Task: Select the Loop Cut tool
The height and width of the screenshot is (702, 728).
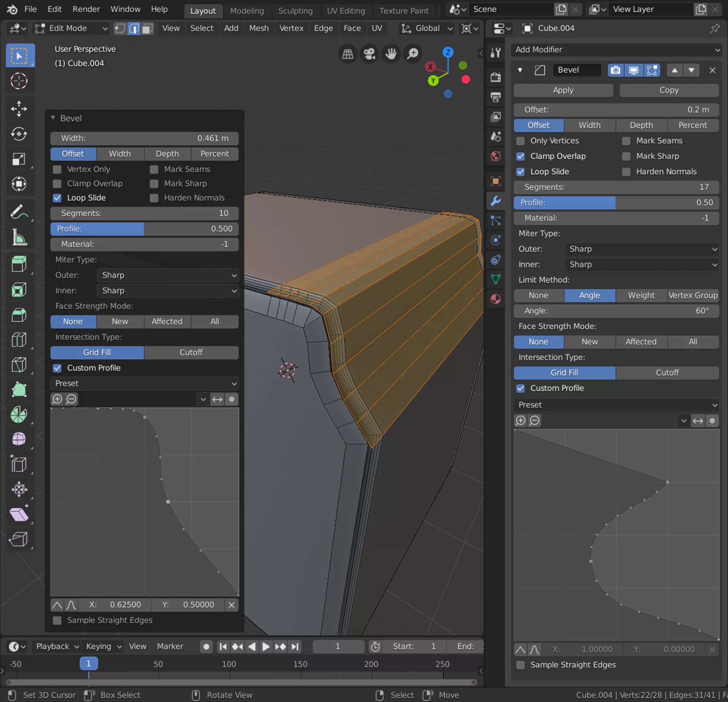Action: (19, 339)
